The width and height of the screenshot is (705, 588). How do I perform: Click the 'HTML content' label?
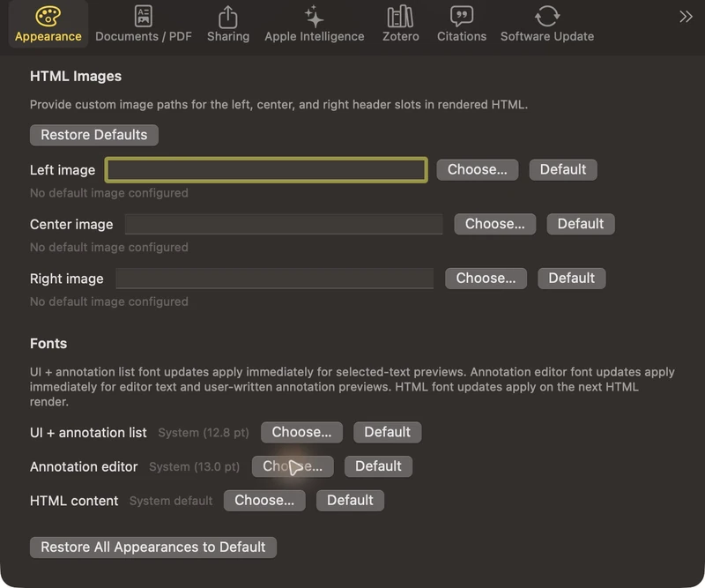[74, 502]
